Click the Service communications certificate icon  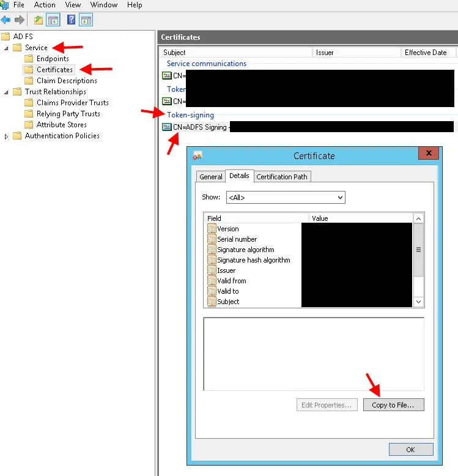167,75
